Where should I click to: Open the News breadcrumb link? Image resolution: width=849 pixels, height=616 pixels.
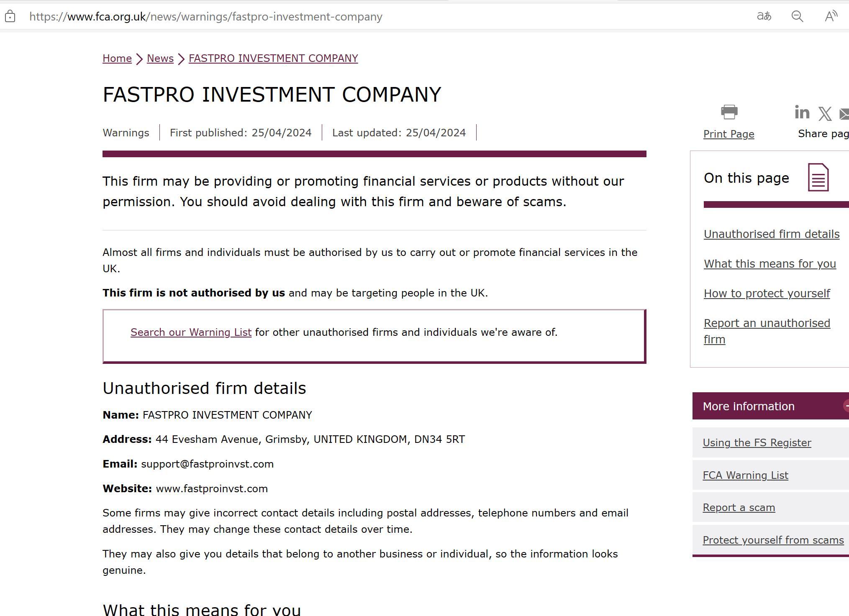pyautogui.click(x=160, y=58)
